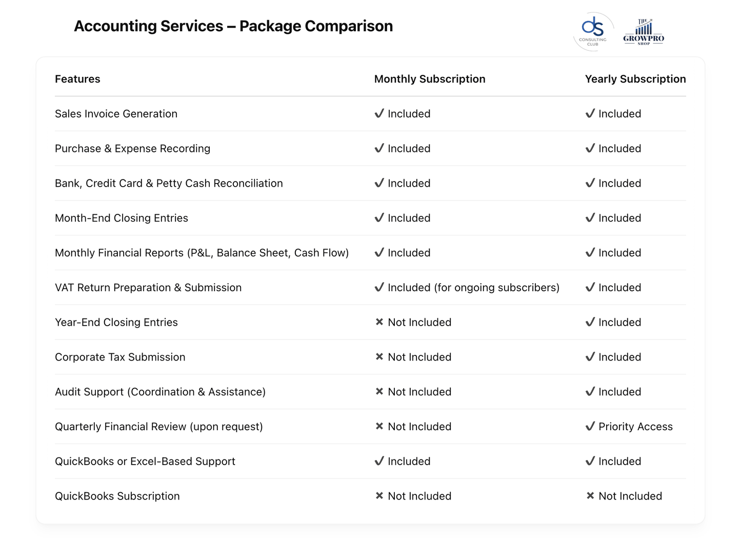Click the Yearly checkmark for Corporate Tax Submission
The image size is (741, 560).
coord(590,356)
